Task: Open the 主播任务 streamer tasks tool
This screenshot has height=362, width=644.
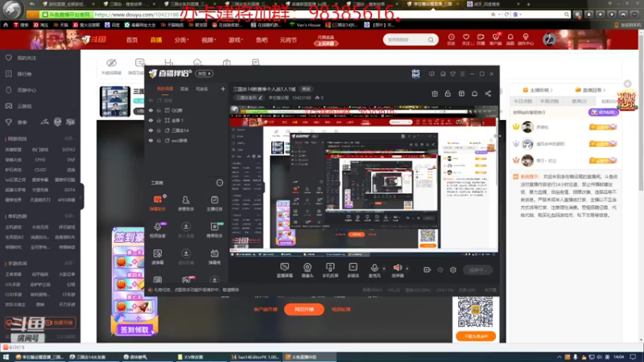Action: point(214,204)
